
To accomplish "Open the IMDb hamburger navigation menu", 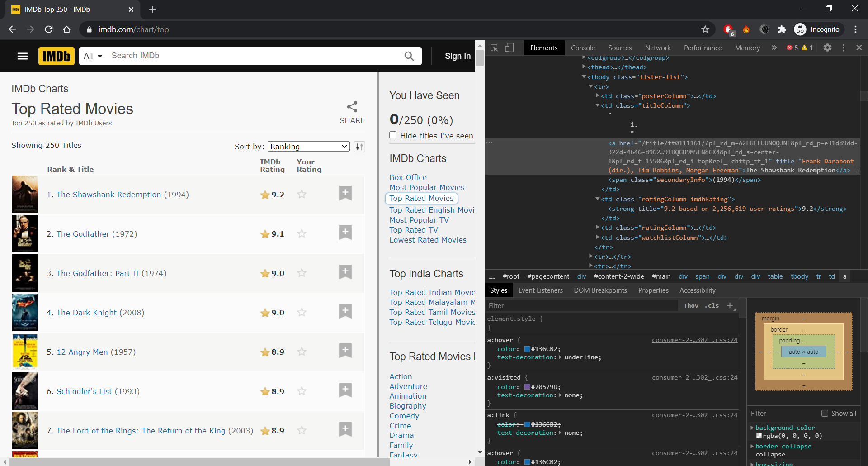I will point(22,56).
